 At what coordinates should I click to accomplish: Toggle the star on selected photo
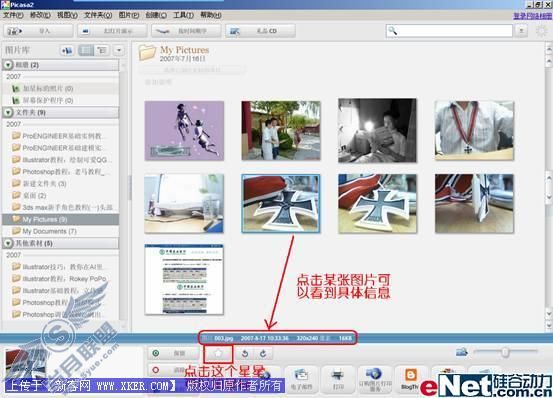pyautogui.click(x=218, y=353)
